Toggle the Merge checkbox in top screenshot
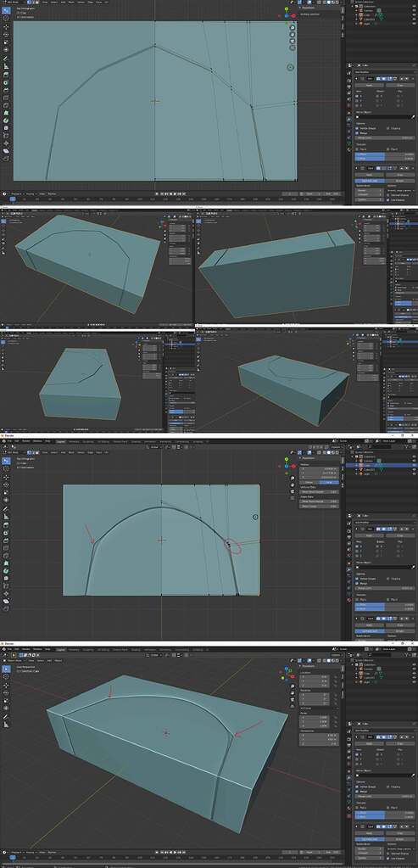 pyautogui.click(x=357, y=133)
